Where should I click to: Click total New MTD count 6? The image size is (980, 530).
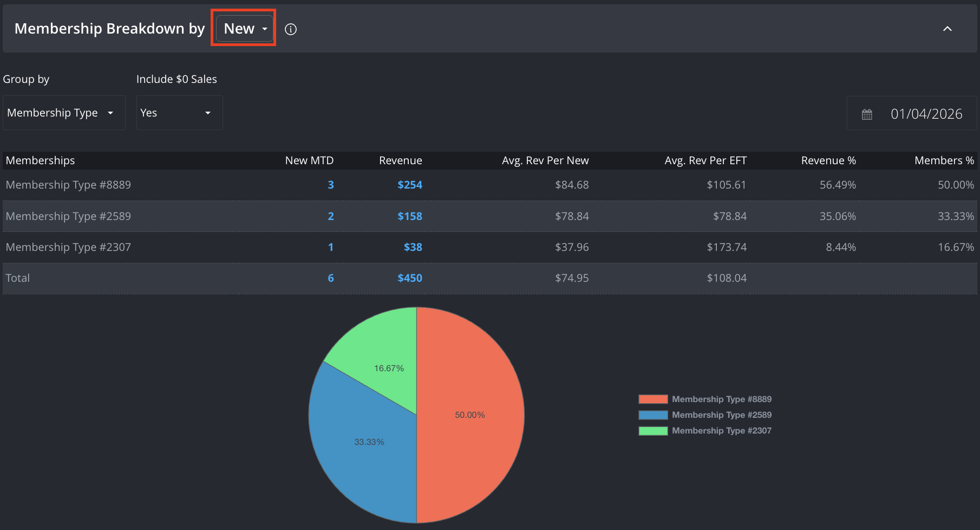331,278
